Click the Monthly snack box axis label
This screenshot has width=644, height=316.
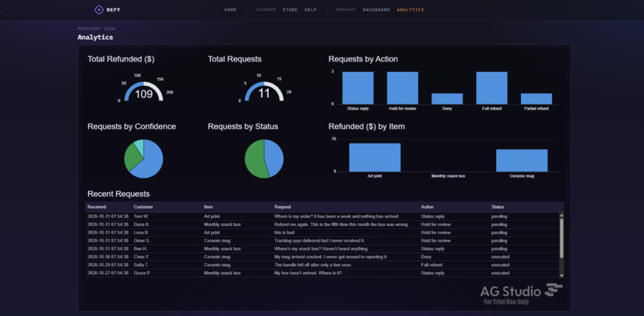448,176
